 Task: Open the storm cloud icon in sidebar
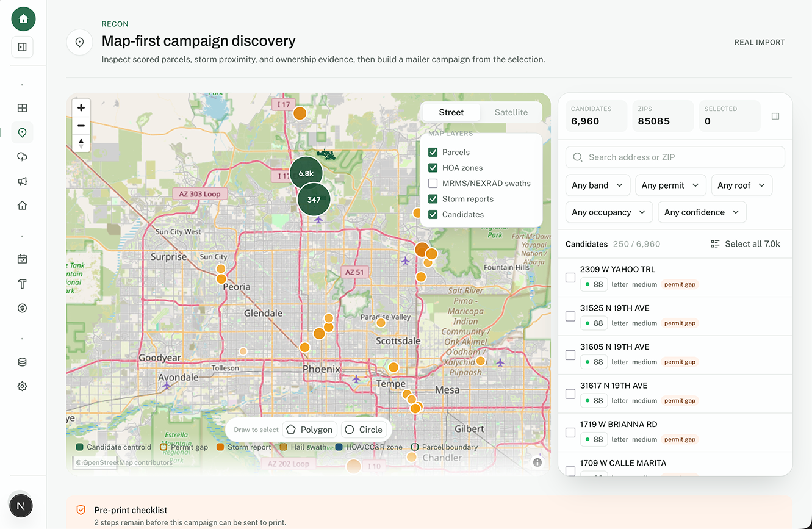coord(23,157)
